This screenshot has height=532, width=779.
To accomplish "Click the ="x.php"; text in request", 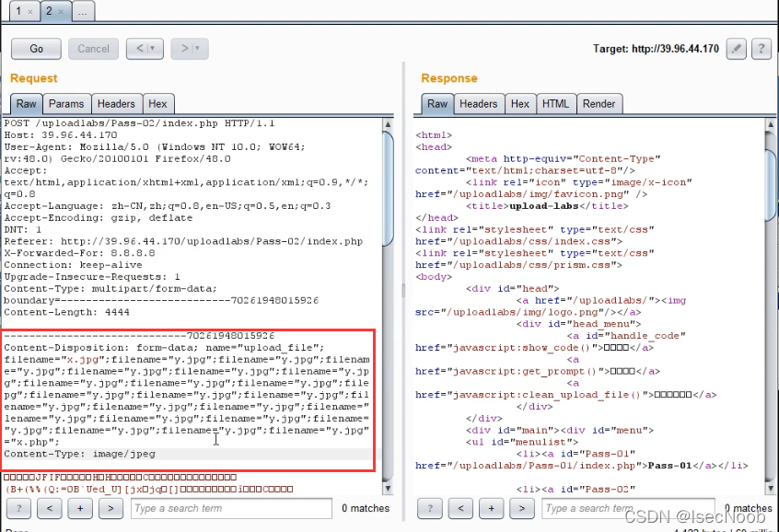I will point(32,442).
